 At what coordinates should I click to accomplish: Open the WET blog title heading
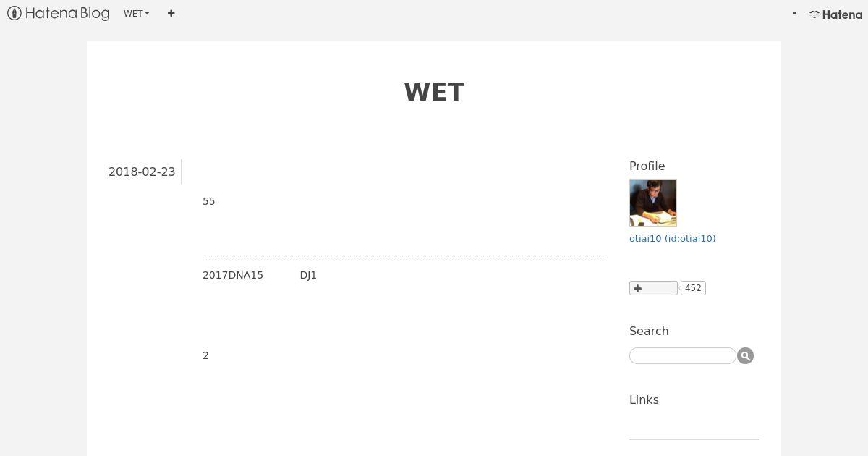pos(434,92)
